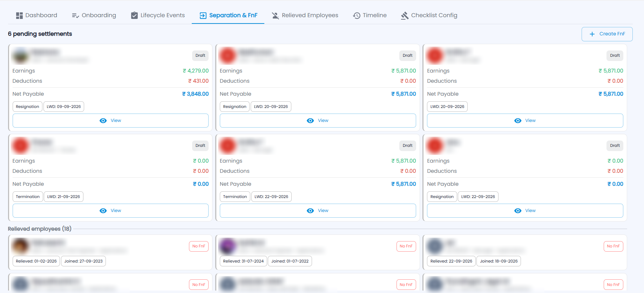Click the Checklist Config gavel icon
644x293 pixels.
[x=405, y=15]
